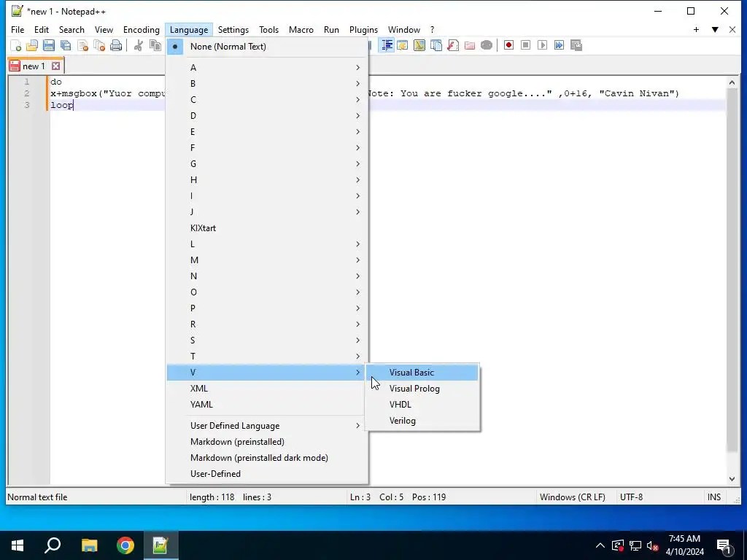
Task: Expand the A languages submenu
Action: click(267, 68)
